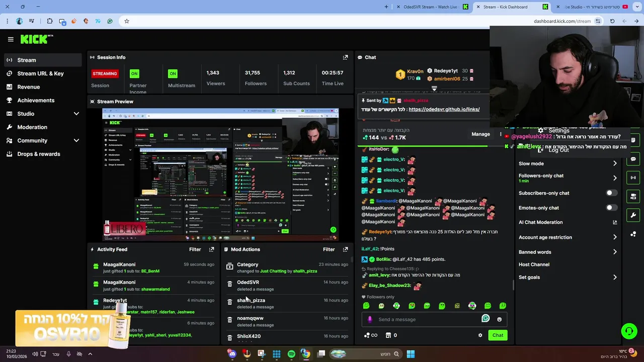Click the camera button on the right rail
The width and height of the screenshot is (644, 362).
click(x=633, y=197)
